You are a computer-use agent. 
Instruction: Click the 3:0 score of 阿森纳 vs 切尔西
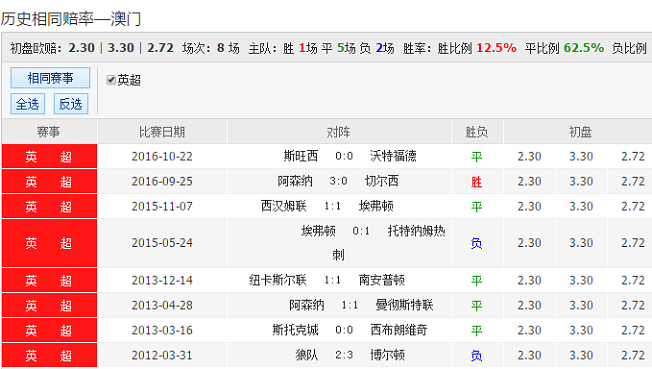point(338,181)
